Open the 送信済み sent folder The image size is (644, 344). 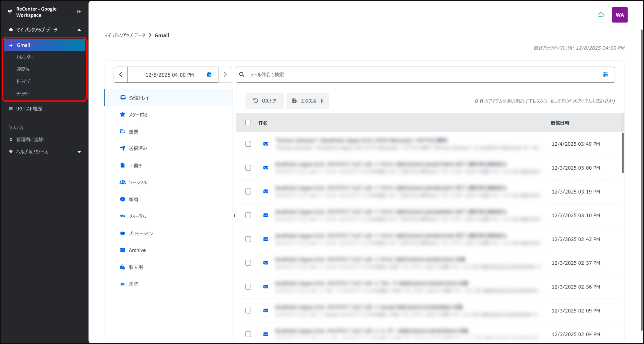coord(138,148)
